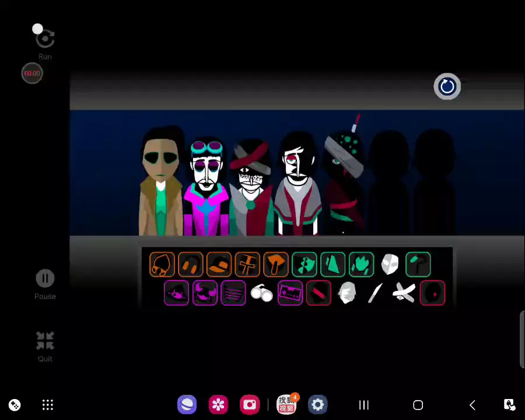Select the magenta horned helmet icon
Image resolution: width=525 pixels, height=420 pixels.
click(205, 293)
